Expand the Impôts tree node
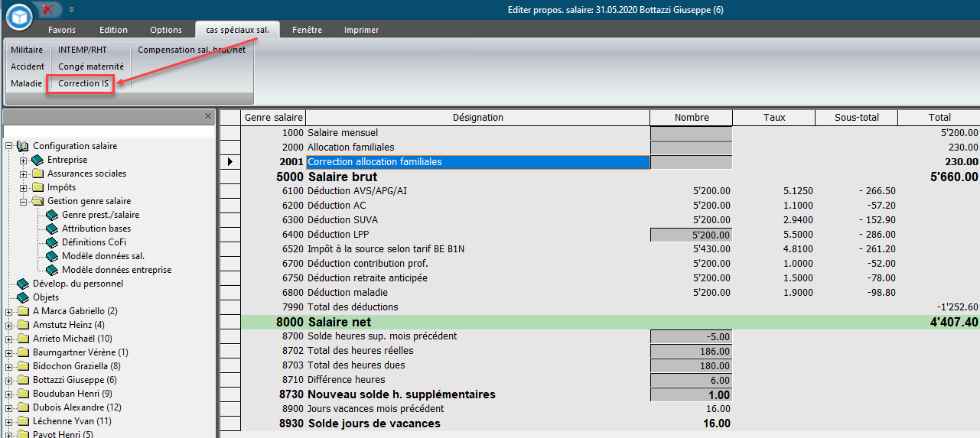 pyautogui.click(x=24, y=187)
